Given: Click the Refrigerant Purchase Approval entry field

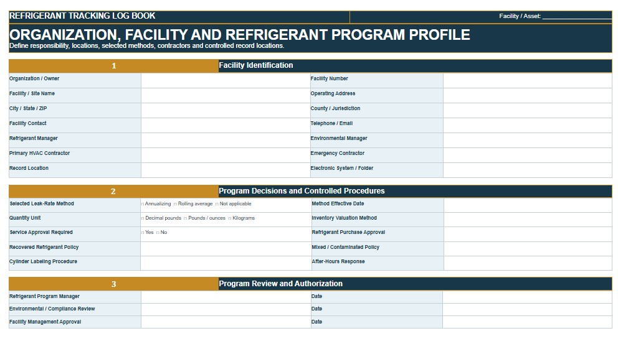Looking at the screenshot, I should click(x=528, y=234).
